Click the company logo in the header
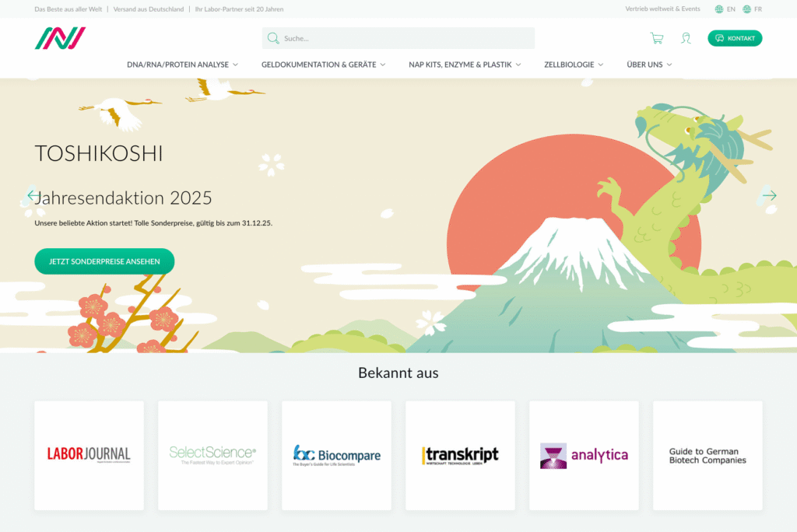Screen dimensions: 797x532 60,38
